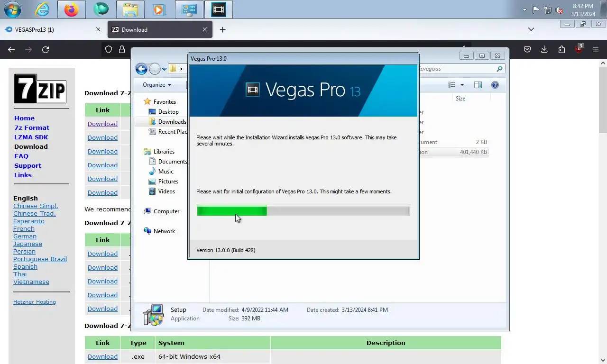The image size is (607, 364).
Task: Click the Vegas Pro installation progress bar
Action: pos(303,210)
